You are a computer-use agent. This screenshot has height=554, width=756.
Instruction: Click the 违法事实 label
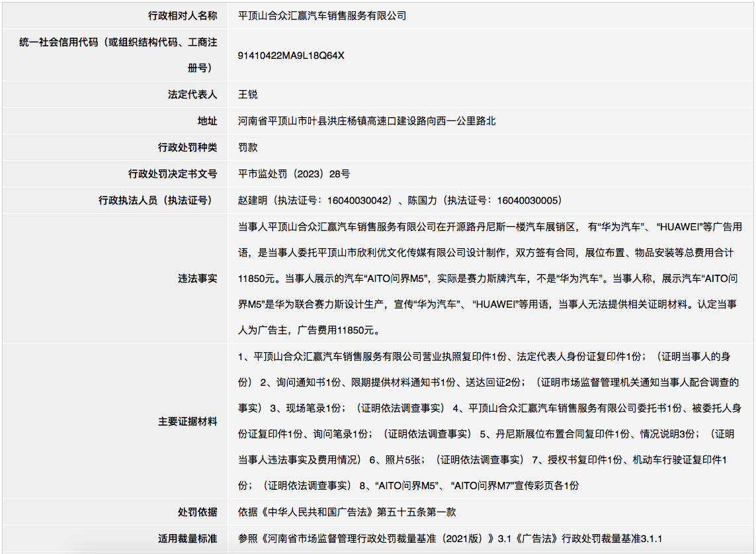point(198,279)
